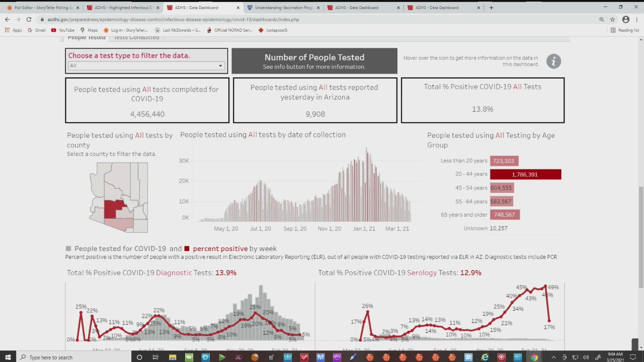Screen dimensions: 644x362
Task: Bookmark this page with the star icon
Action: [612, 20]
